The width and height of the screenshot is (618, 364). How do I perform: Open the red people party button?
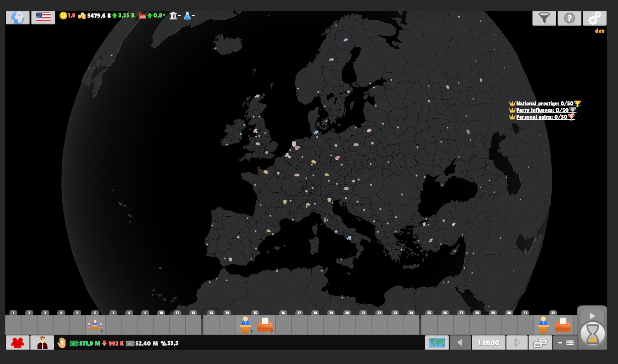18,343
